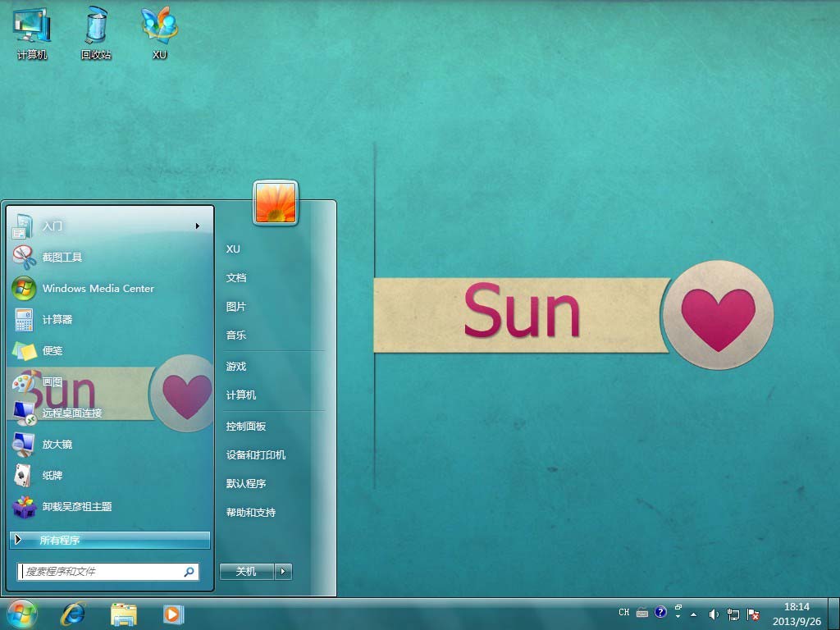Screen dimensions: 840x630
Task: Open 计算器 calculator from start menu
Action: [x=57, y=320]
